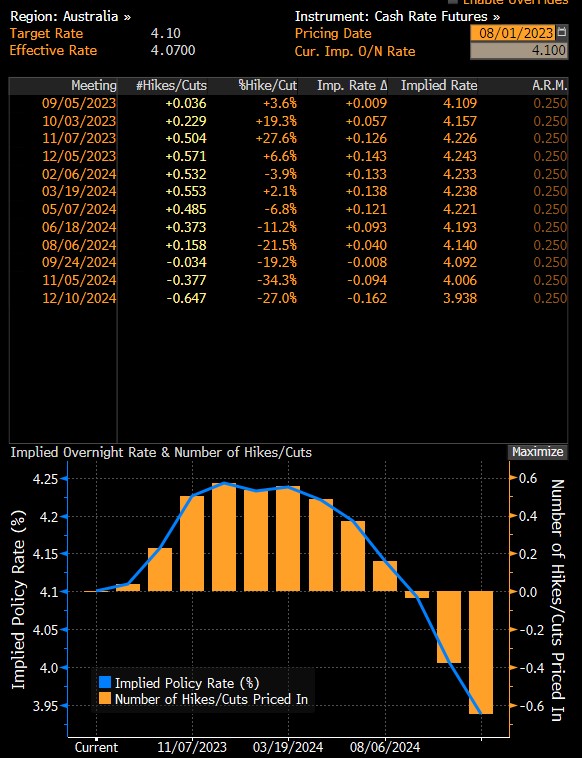Screen dimensions: 582x758
Task: Click the orange Number of Hikes/Cuts legend swatch
Action: tap(105, 699)
